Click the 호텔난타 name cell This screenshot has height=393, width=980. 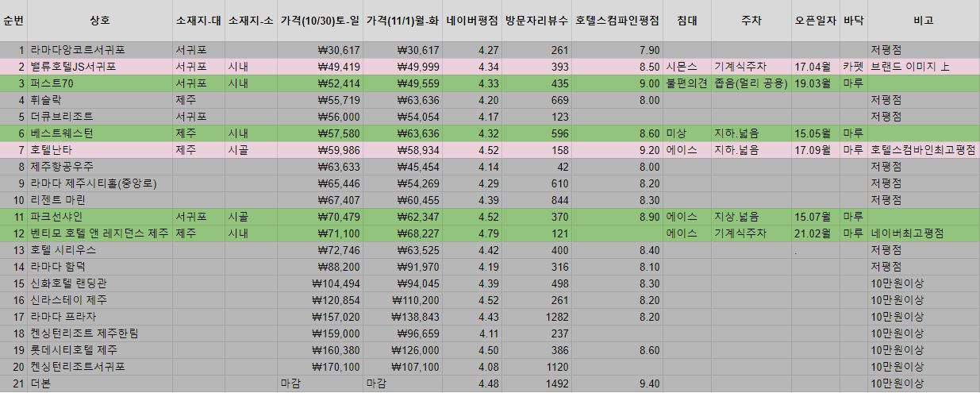pos(100,150)
